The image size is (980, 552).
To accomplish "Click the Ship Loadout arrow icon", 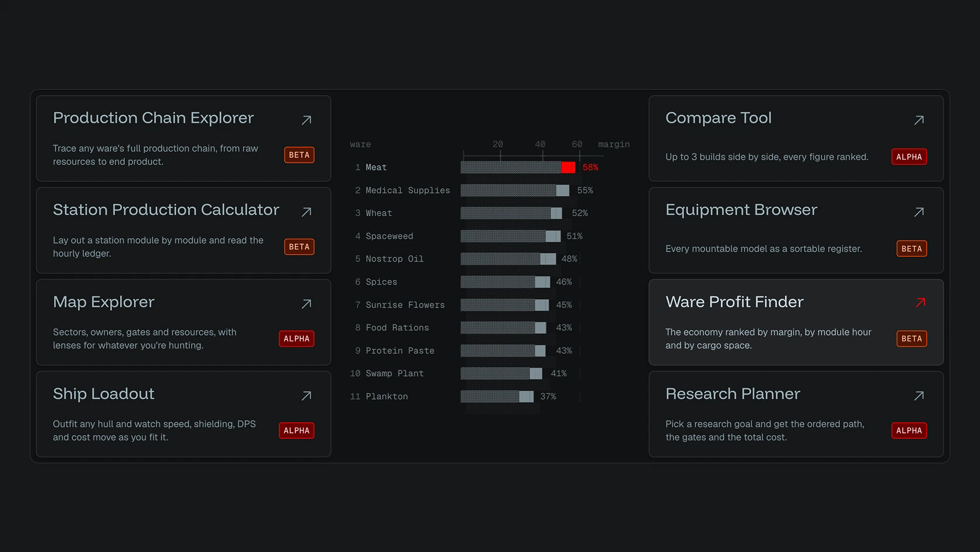I will [307, 396].
